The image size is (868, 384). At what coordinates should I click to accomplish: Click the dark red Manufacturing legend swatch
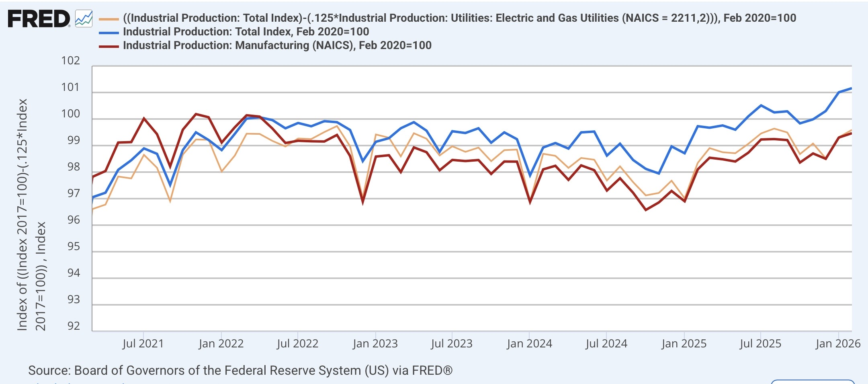click(109, 46)
